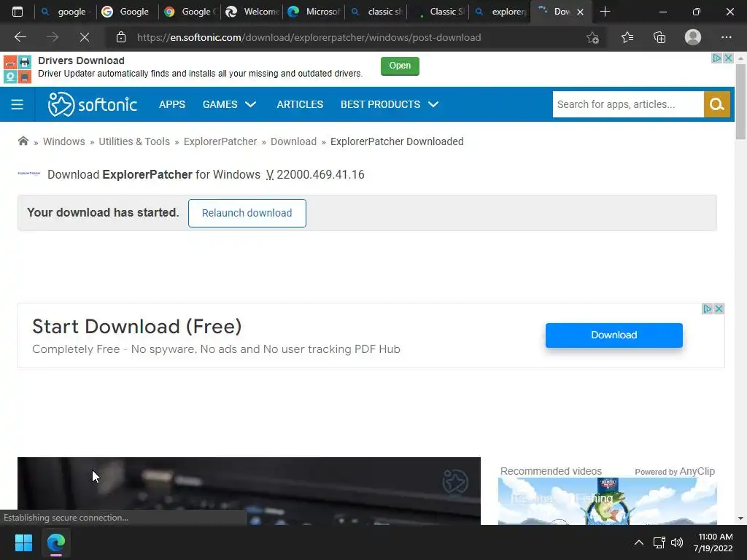Expand the GAMES dropdown menu
This screenshot has width=747, height=560.
(229, 104)
